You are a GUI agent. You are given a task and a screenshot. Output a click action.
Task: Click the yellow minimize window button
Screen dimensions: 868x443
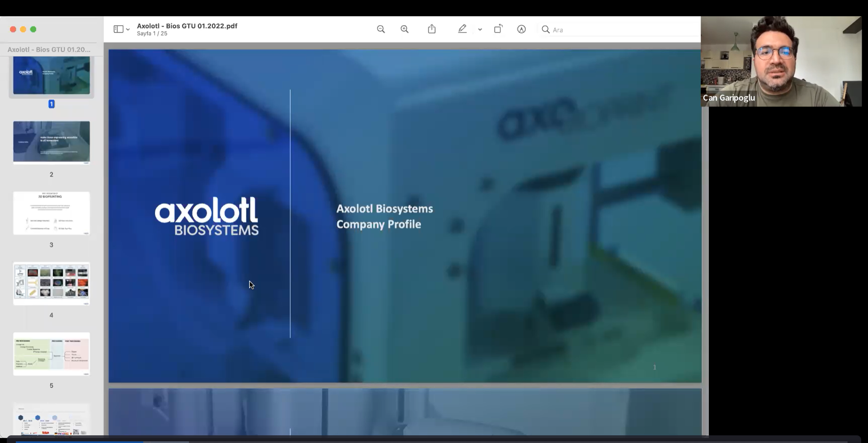tap(23, 29)
